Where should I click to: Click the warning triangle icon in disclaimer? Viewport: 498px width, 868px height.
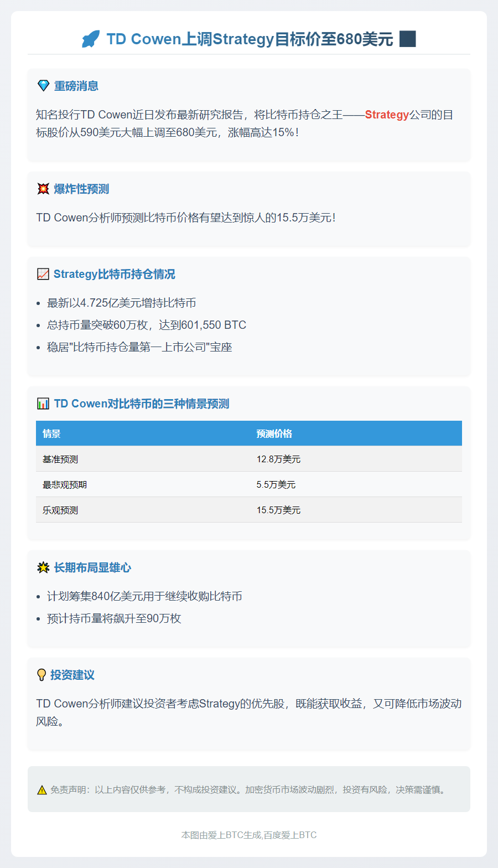point(42,790)
